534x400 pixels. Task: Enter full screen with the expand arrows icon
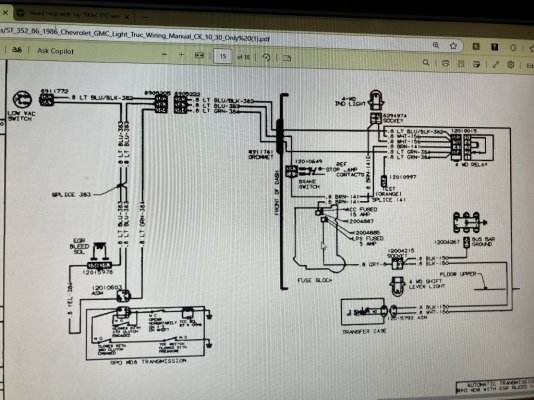click(495, 64)
